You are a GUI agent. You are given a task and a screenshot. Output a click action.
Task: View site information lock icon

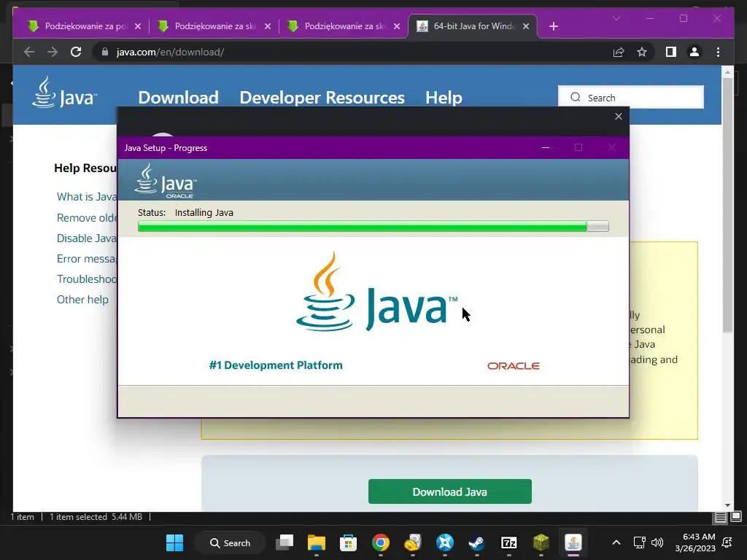(105, 52)
